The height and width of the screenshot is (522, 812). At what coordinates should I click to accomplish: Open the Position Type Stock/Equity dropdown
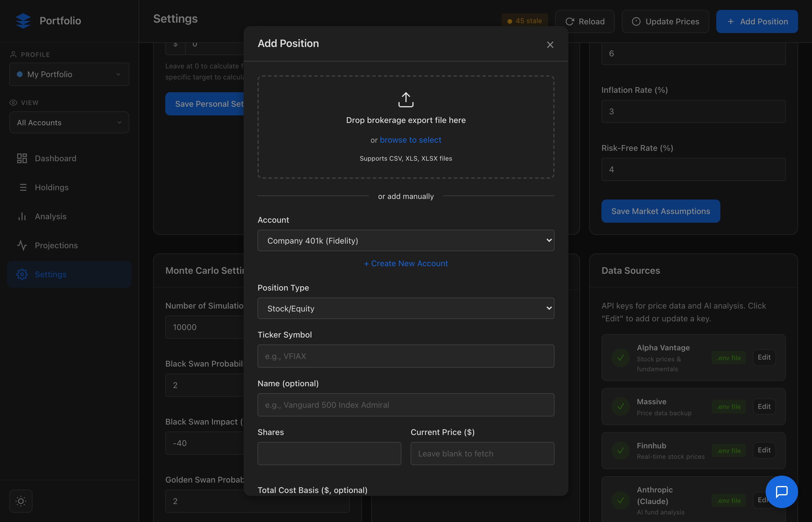coord(406,309)
